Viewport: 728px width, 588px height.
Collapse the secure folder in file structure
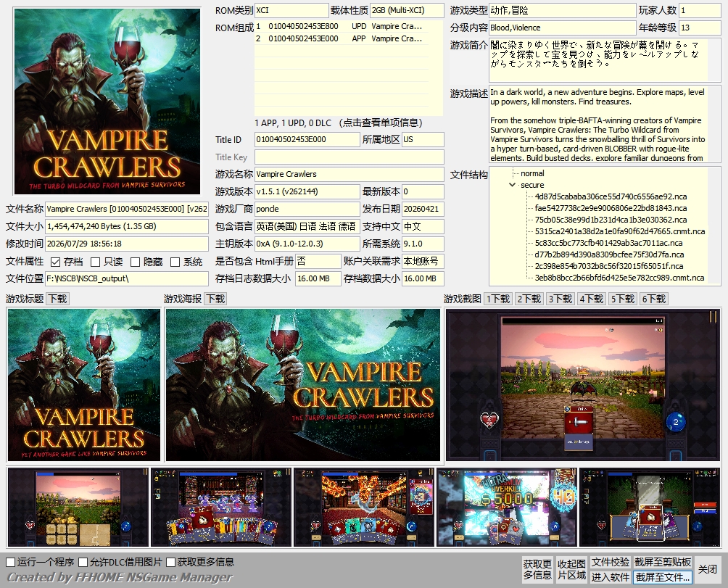[x=512, y=185]
